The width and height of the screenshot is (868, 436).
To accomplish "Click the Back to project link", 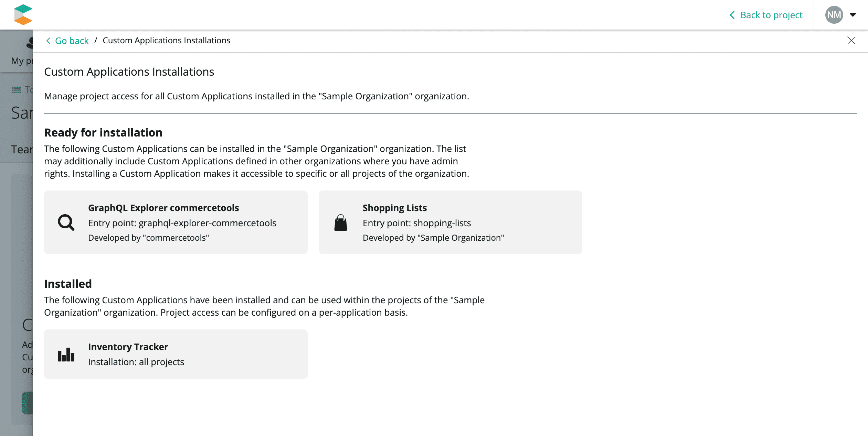I will click(771, 15).
